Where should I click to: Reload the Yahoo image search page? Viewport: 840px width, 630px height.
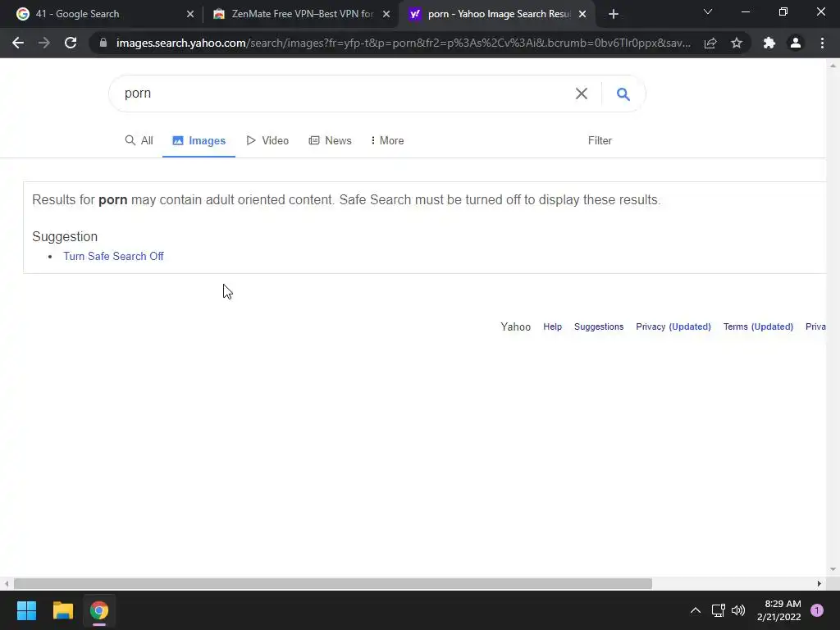(71, 43)
